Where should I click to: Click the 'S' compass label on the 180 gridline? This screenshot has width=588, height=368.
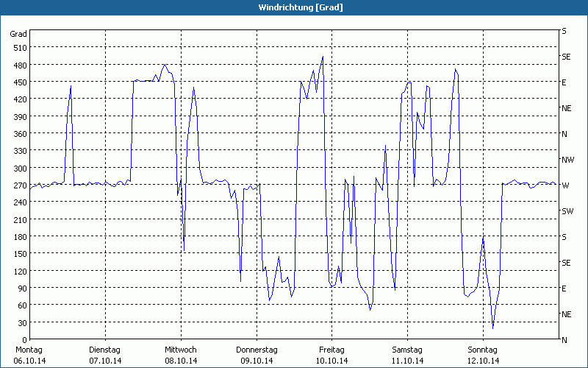564,237
